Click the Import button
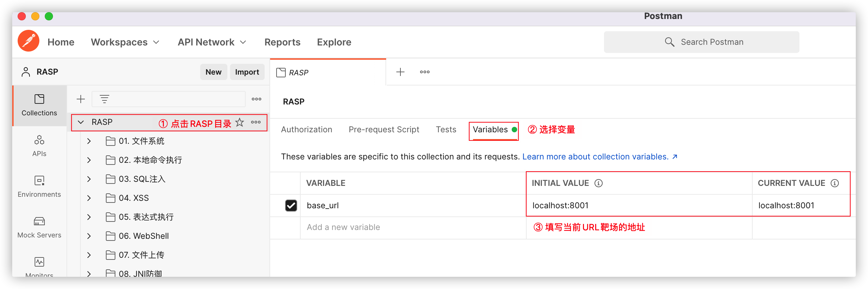The width and height of the screenshot is (868, 289). click(247, 72)
